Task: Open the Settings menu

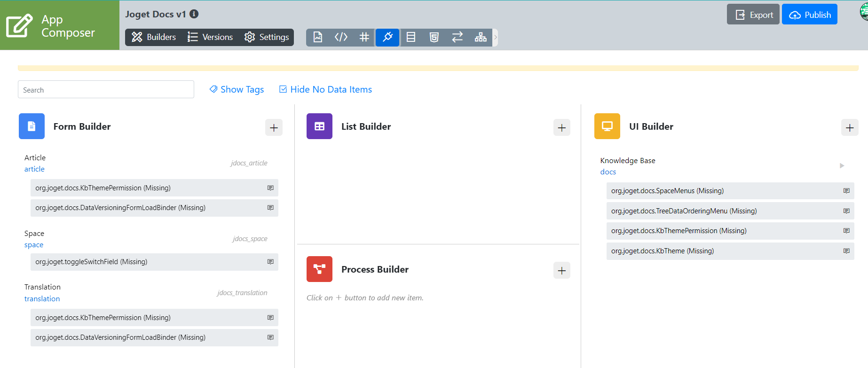Action: (267, 37)
